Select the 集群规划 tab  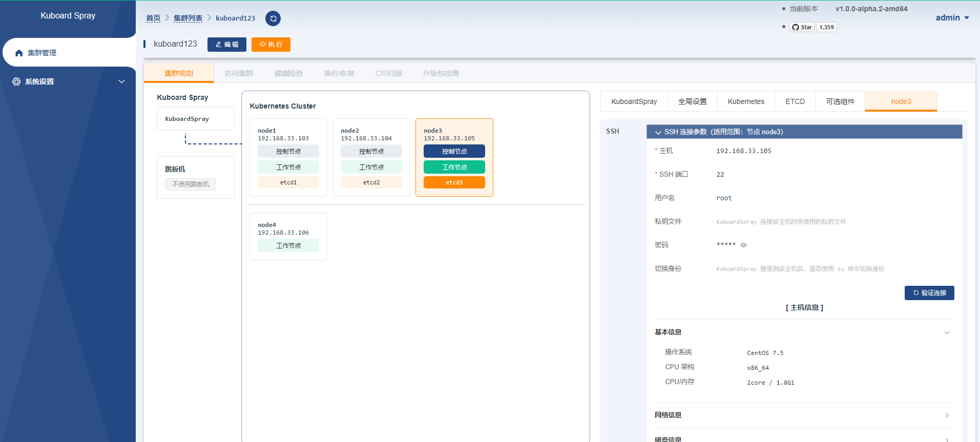click(x=179, y=73)
